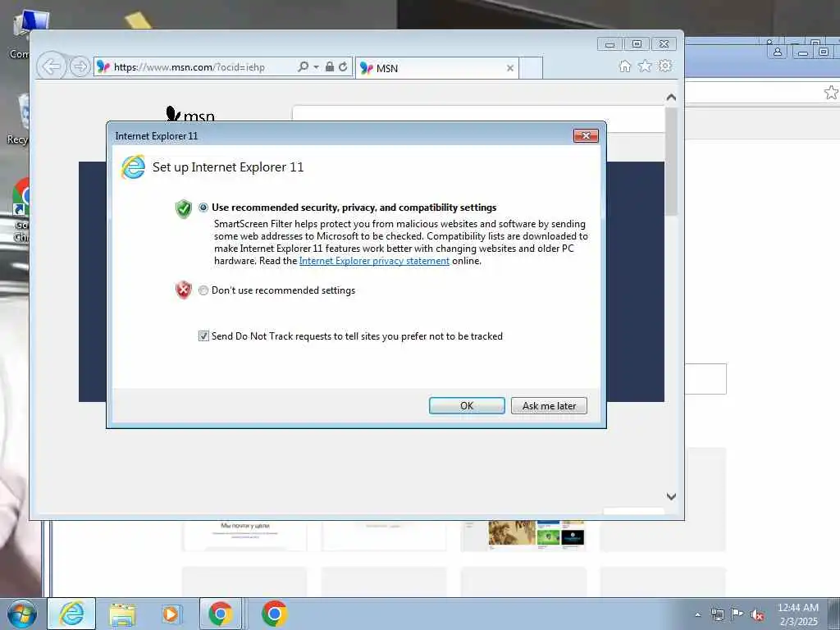Screen dimensions: 840x630
Task: Open the Internet Explorer privacy statement link
Action: pos(374,261)
